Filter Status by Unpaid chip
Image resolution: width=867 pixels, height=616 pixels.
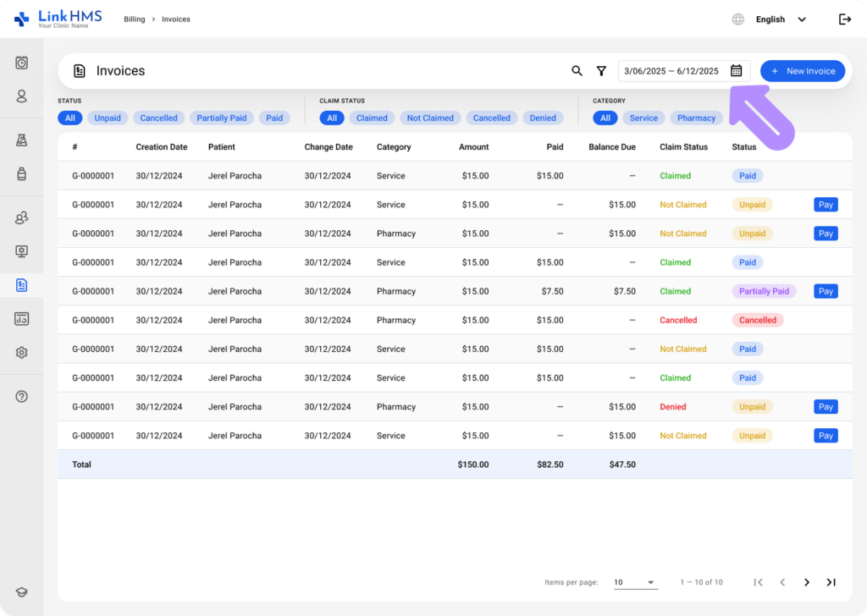pyautogui.click(x=108, y=118)
